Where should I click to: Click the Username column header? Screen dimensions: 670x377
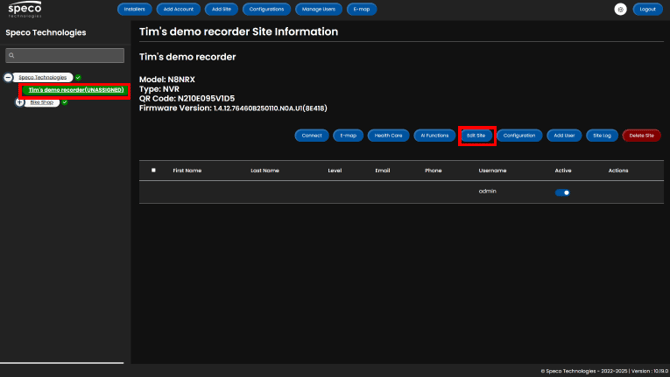click(x=492, y=171)
